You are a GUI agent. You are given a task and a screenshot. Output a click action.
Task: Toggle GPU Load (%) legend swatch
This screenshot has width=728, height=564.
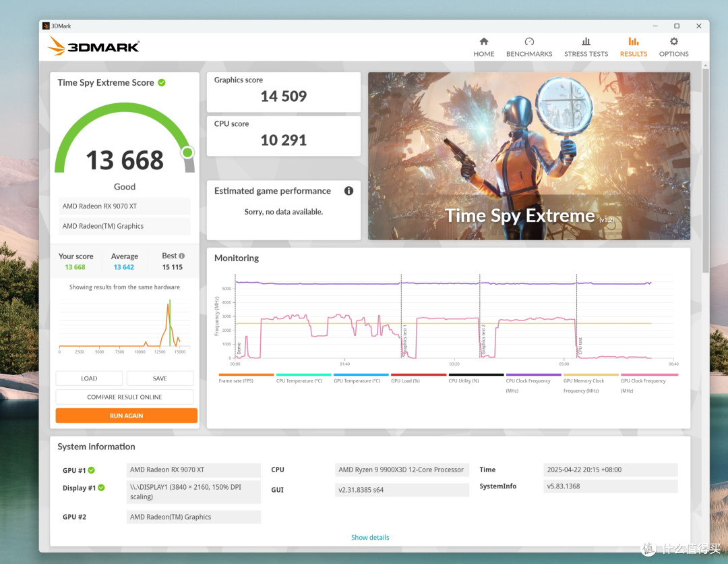click(x=419, y=374)
